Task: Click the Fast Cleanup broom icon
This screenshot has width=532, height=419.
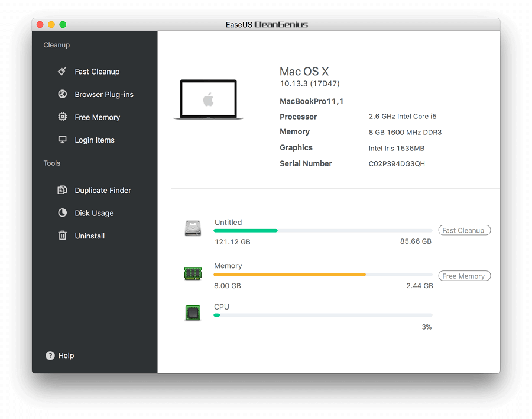Action: [62, 71]
